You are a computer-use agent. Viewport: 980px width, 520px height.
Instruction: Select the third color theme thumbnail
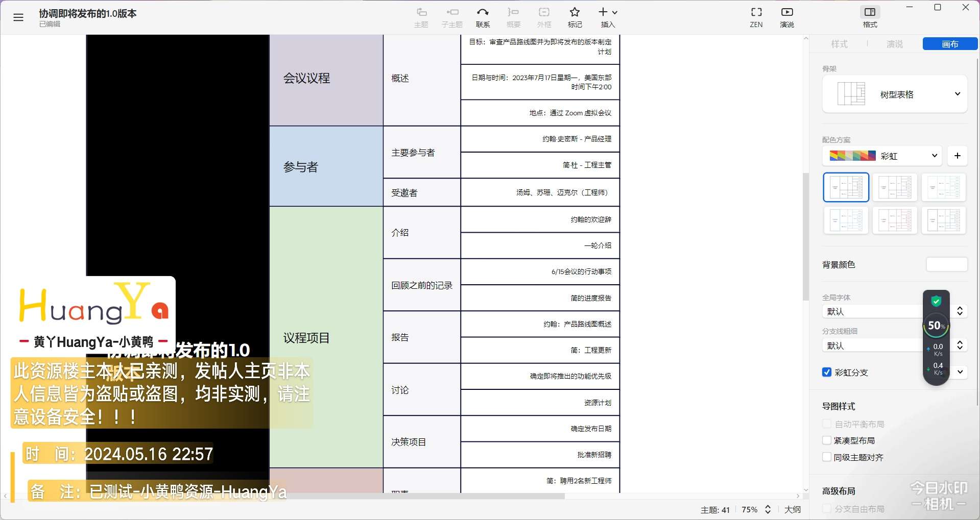point(944,187)
